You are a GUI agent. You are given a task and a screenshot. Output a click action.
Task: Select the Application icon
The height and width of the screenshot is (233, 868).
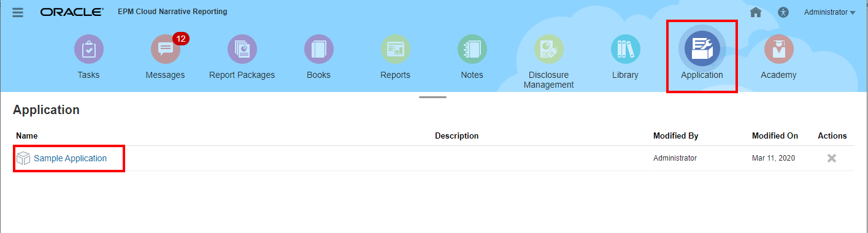click(702, 49)
